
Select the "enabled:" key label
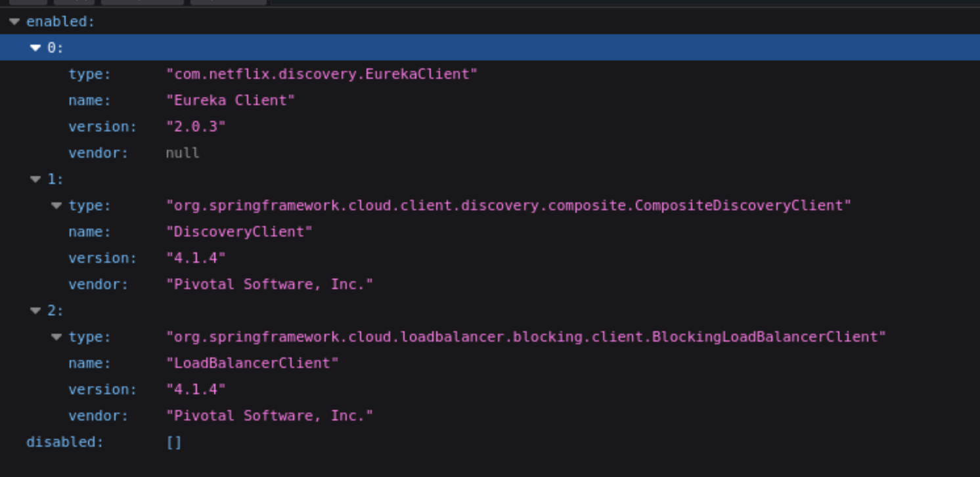[x=60, y=22]
